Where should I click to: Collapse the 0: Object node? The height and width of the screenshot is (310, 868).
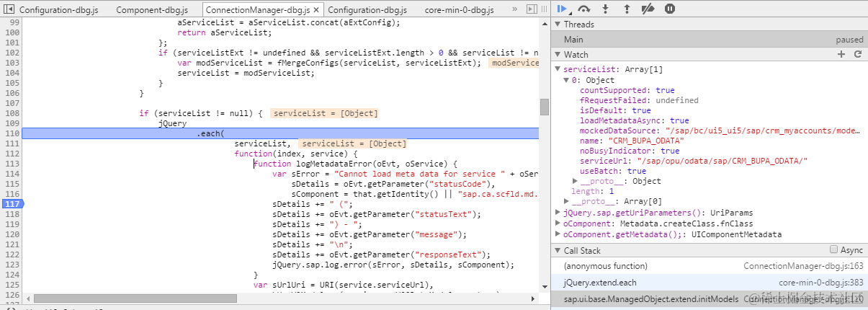(568, 80)
